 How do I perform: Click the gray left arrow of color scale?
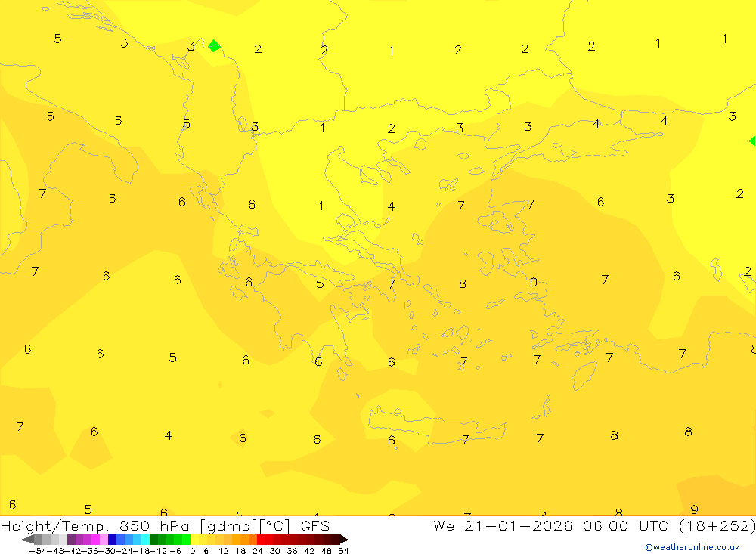point(27,540)
